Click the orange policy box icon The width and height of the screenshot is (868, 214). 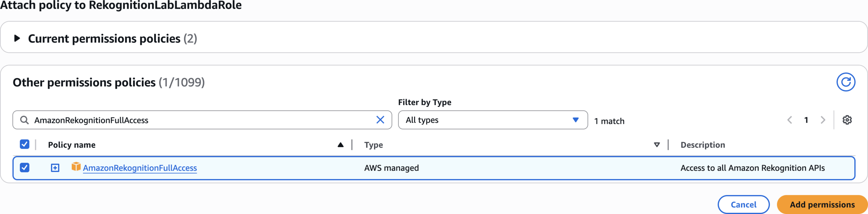[76, 167]
